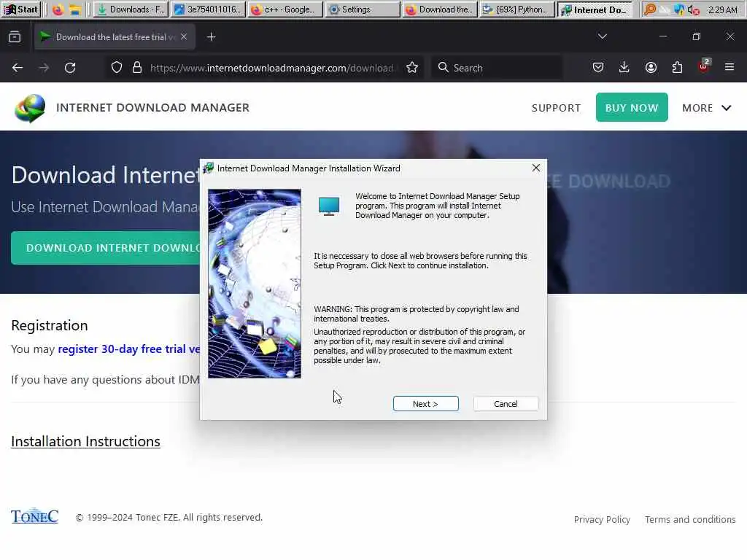747x560 pixels.
Task: Open the Start menu on the taskbar
Action: (x=21, y=9)
